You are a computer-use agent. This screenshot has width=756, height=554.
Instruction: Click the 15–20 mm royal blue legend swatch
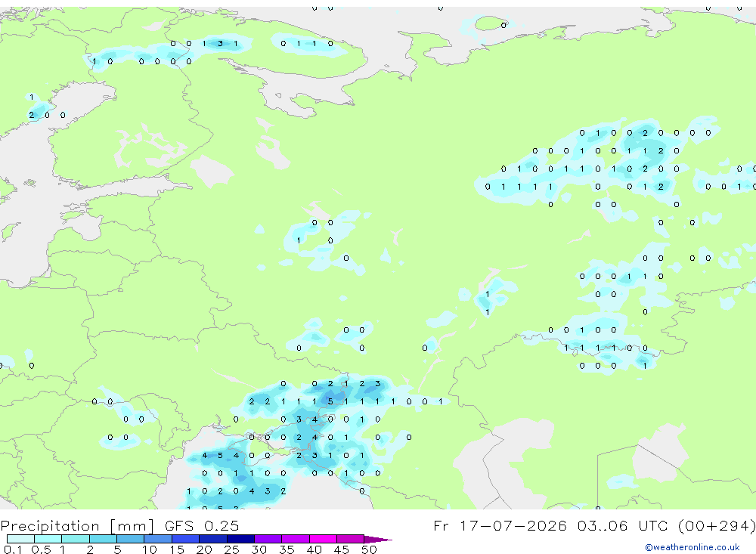tap(186, 539)
